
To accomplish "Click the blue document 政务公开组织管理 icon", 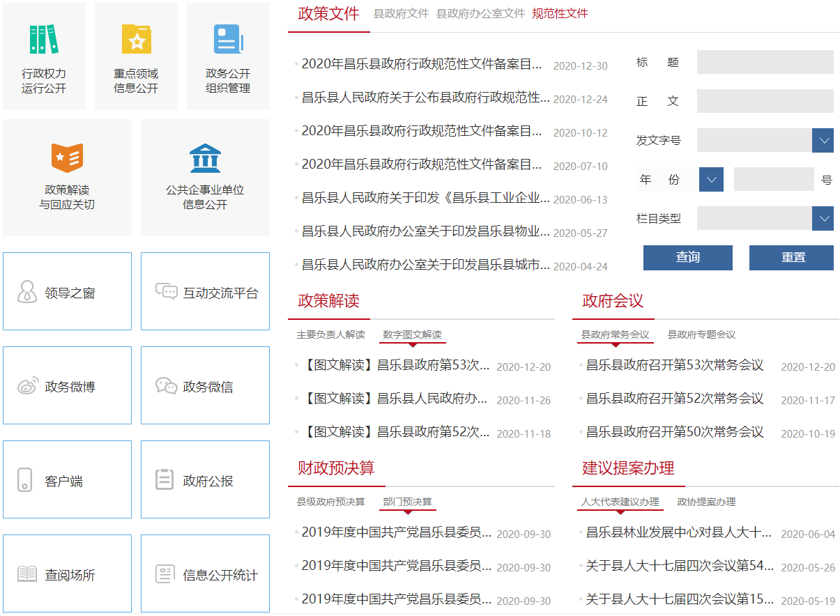I will click(x=228, y=40).
